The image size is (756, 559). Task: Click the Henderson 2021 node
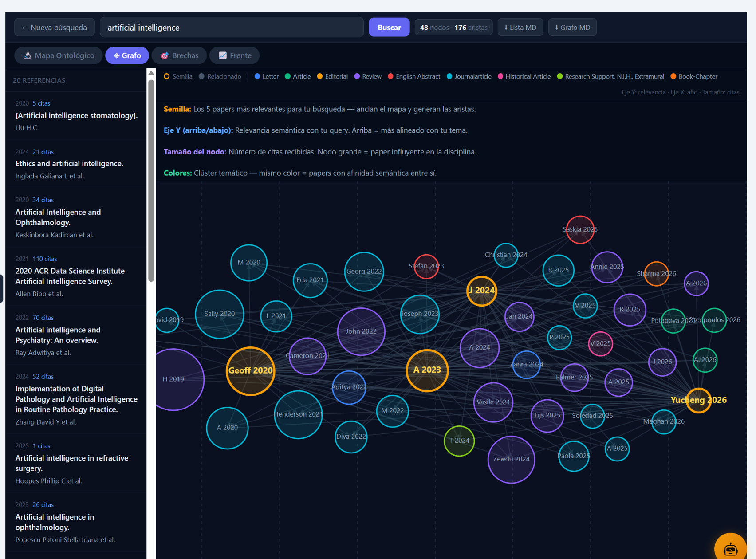point(298,414)
